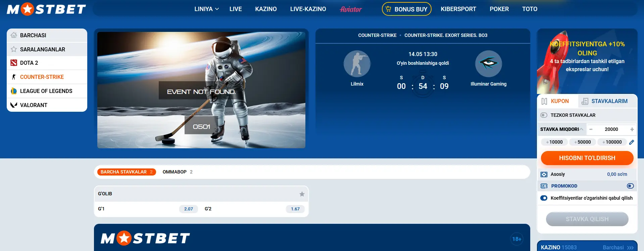
Task: Open the Asosiy wallet icon
Action: point(544,174)
